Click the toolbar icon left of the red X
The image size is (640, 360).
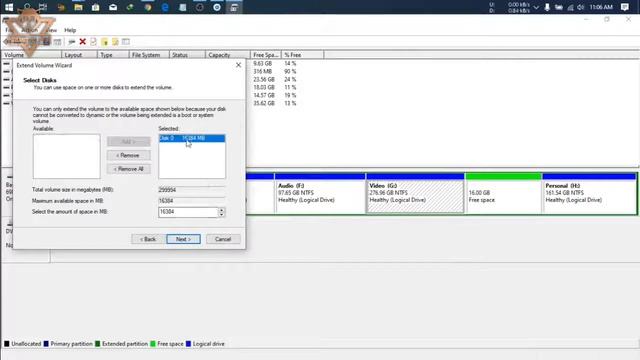coord(71,42)
